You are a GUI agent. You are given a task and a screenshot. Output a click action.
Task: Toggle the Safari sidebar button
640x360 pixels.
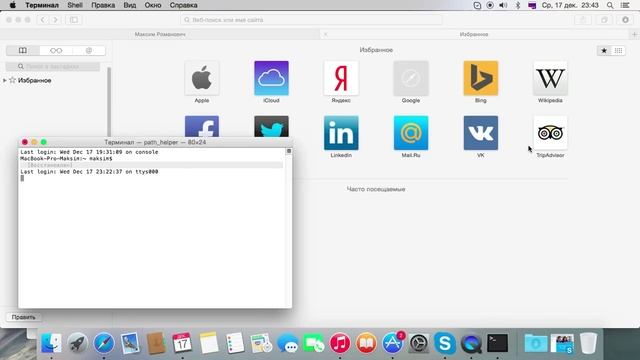pos(74,20)
